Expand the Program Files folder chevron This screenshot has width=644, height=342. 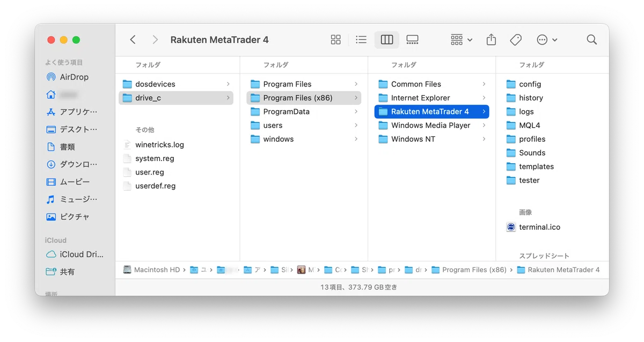coord(356,84)
